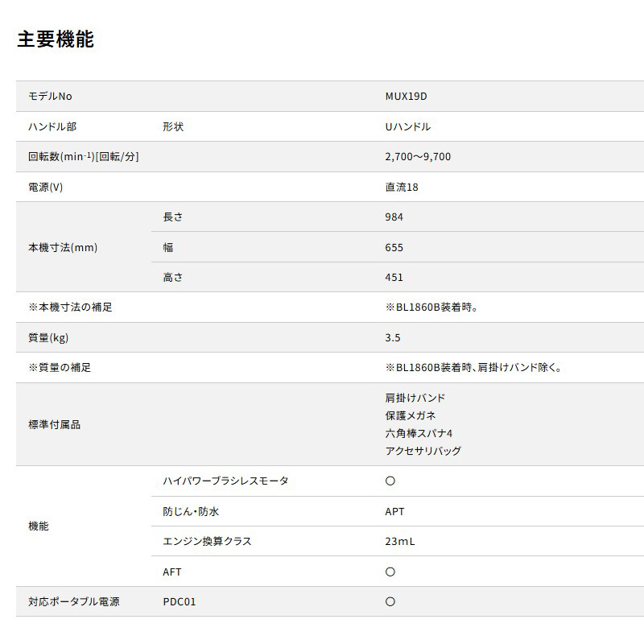Click the 肩掛けバンド accessory entry
644x644 pixels.
coord(415,398)
